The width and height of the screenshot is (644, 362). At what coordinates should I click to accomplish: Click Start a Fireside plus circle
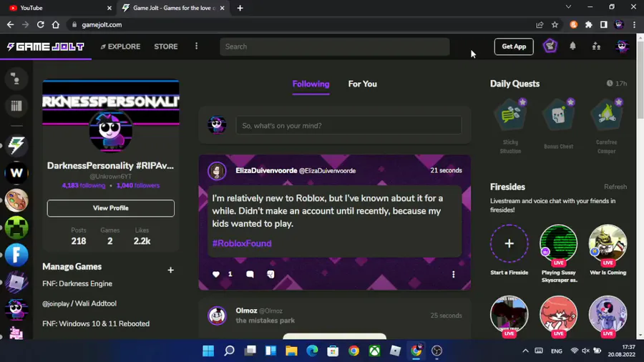pos(509,243)
